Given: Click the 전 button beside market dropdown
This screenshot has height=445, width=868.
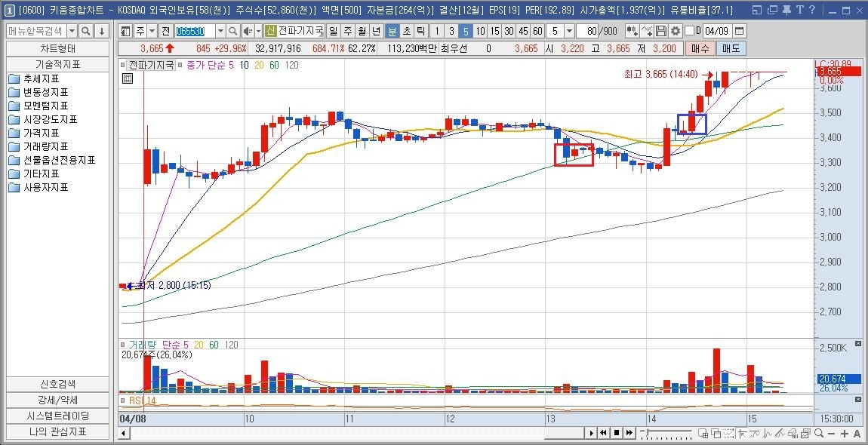Looking at the screenshot, I should coord(166,31).
